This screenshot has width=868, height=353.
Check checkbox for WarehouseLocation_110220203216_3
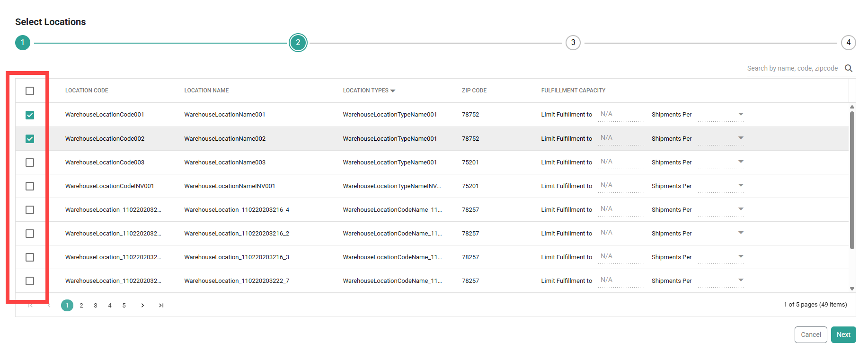[30, 257]
